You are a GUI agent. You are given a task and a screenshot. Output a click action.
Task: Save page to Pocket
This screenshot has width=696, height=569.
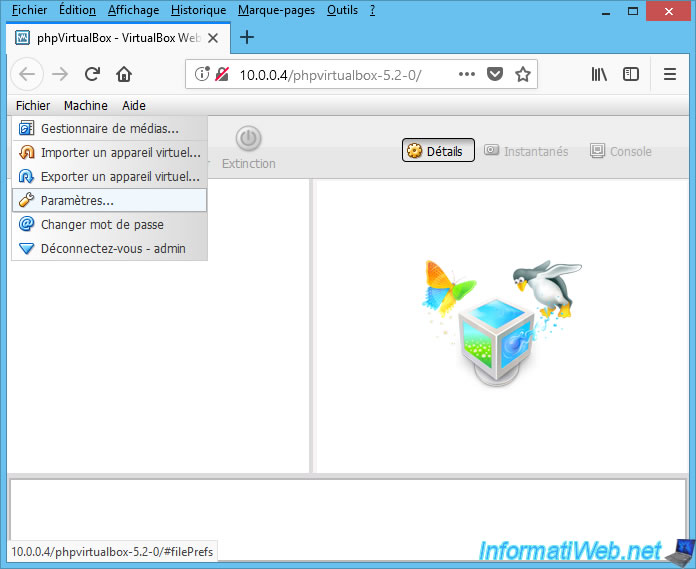coord(494,74)
